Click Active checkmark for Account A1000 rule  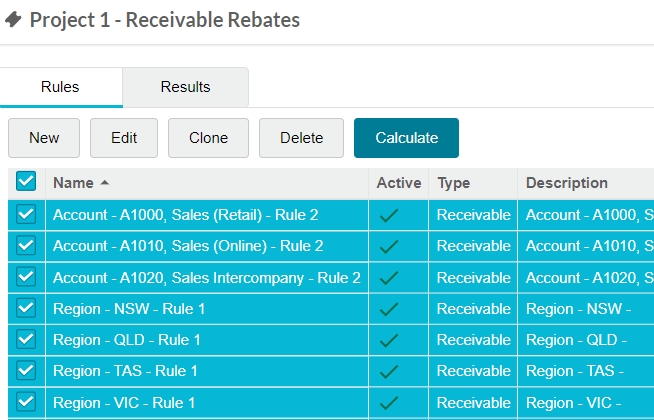coord(389,215)
